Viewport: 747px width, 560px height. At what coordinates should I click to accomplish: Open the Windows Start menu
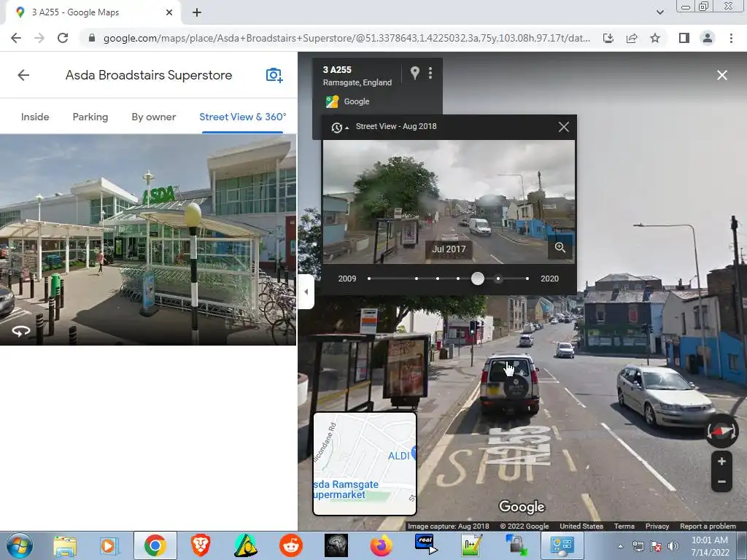19,545
